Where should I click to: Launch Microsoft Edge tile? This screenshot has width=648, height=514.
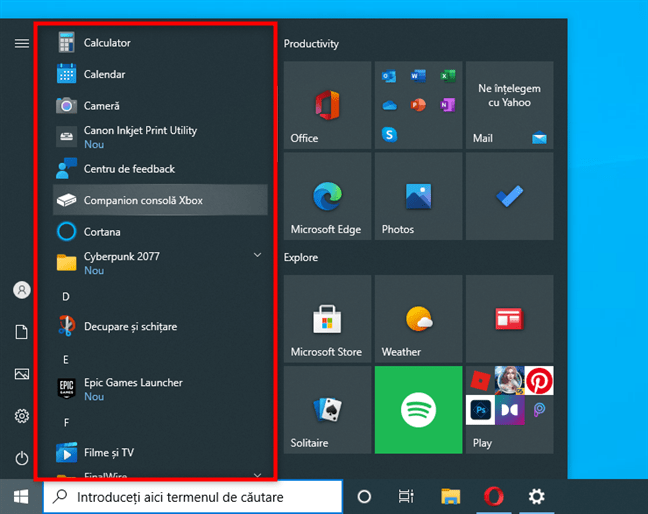327,196
